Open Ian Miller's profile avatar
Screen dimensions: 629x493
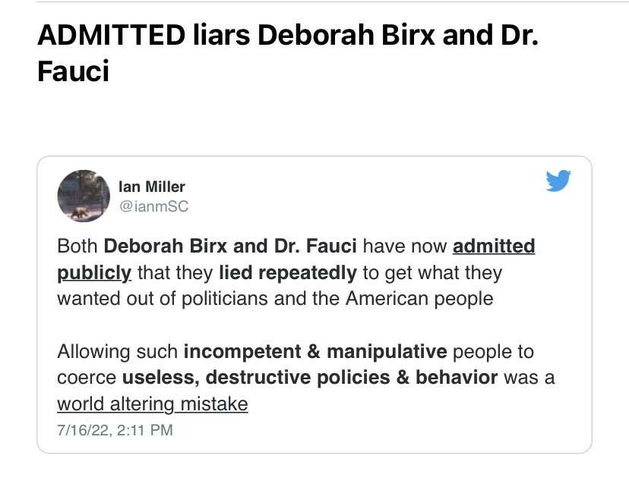click(83, 196)
